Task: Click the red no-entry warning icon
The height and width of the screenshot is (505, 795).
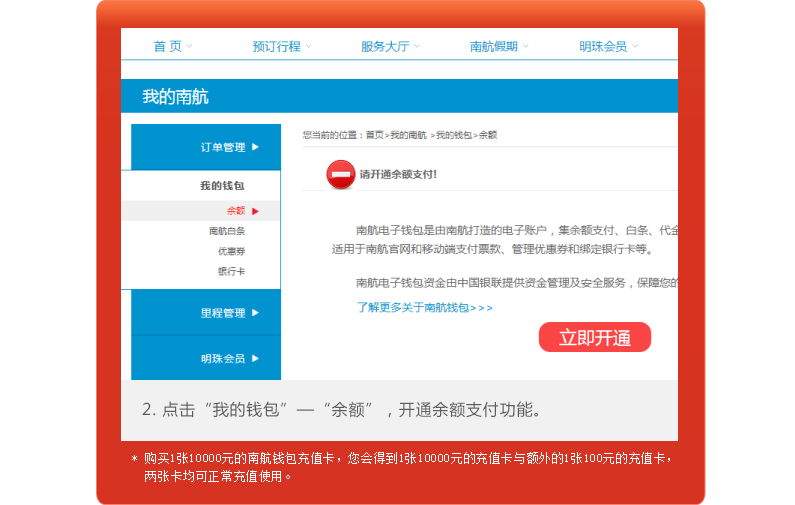Action: coord(341,174)
